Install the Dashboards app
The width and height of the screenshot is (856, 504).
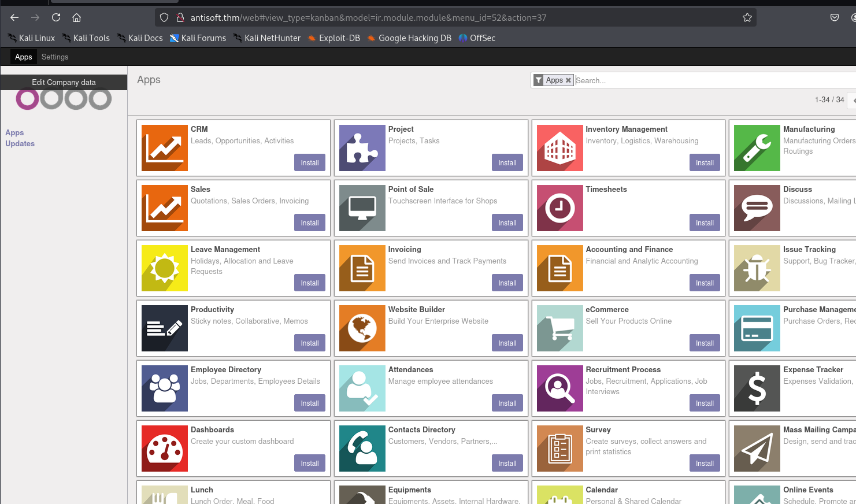tap(310, 464)
